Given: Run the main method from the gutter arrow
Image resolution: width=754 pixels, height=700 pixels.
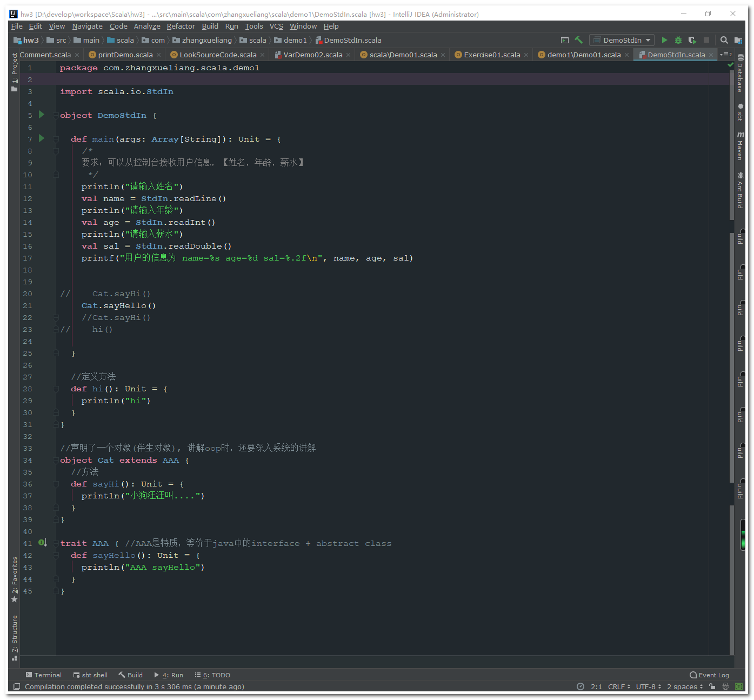Looking at the screenshot, I should pos(42,138).
